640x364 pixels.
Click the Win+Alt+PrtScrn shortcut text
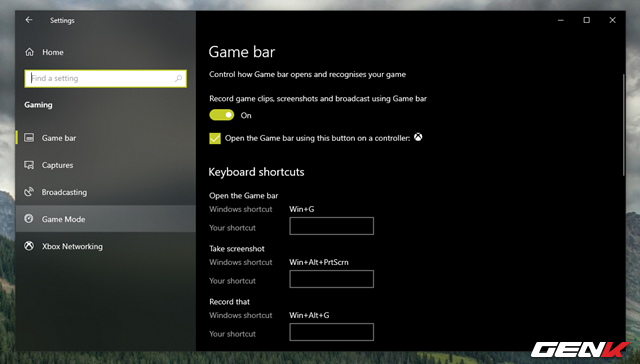(319, 262)
